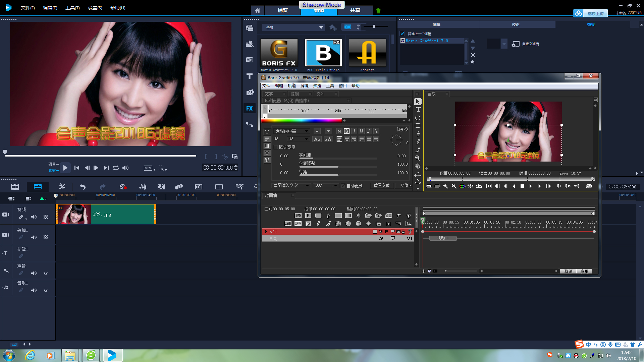Click the 自定义滤镜 button

tap(525, 44)
